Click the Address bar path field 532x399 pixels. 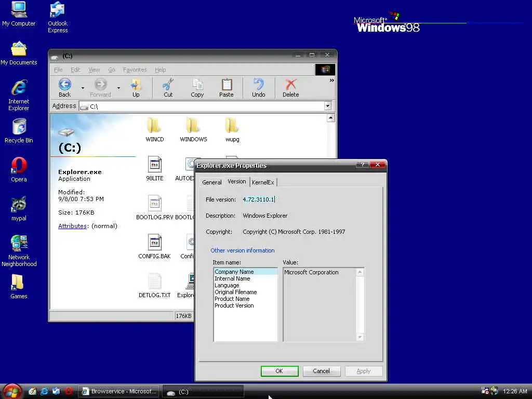202,106
